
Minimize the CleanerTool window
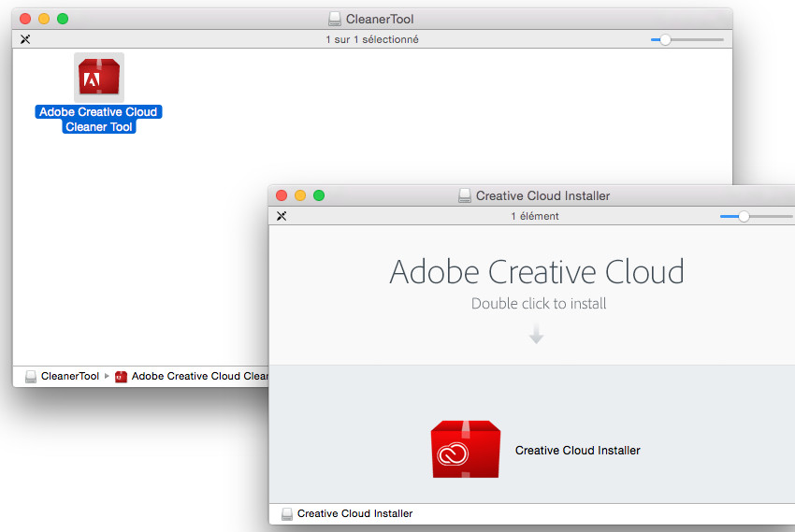(x=44, y=19)
